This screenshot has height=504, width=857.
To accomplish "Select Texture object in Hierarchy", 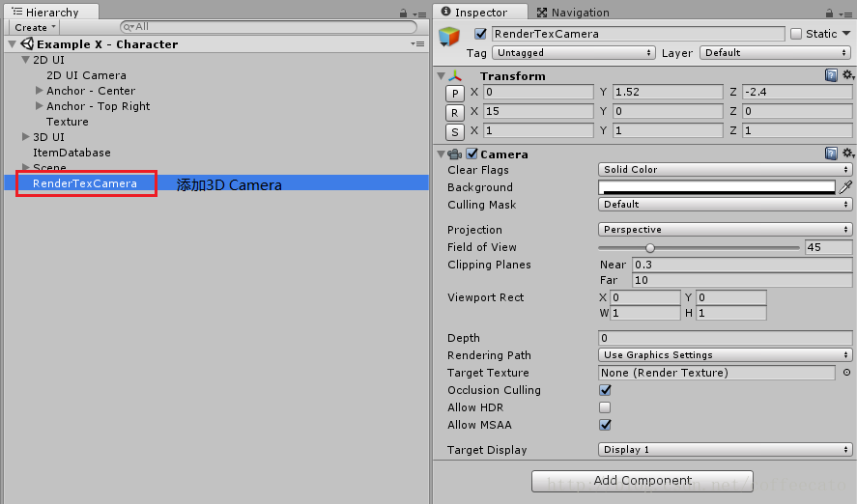I will [x=68, y=122].
